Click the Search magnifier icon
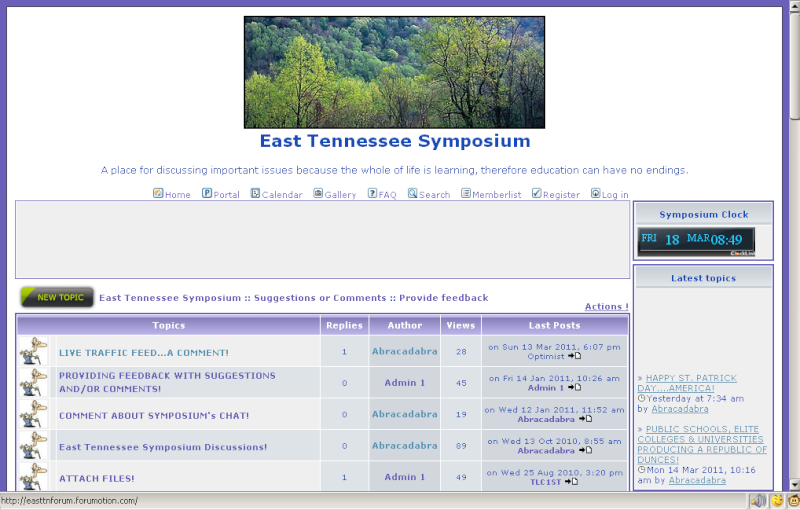 pyautogui.click(x=412, y=193)
